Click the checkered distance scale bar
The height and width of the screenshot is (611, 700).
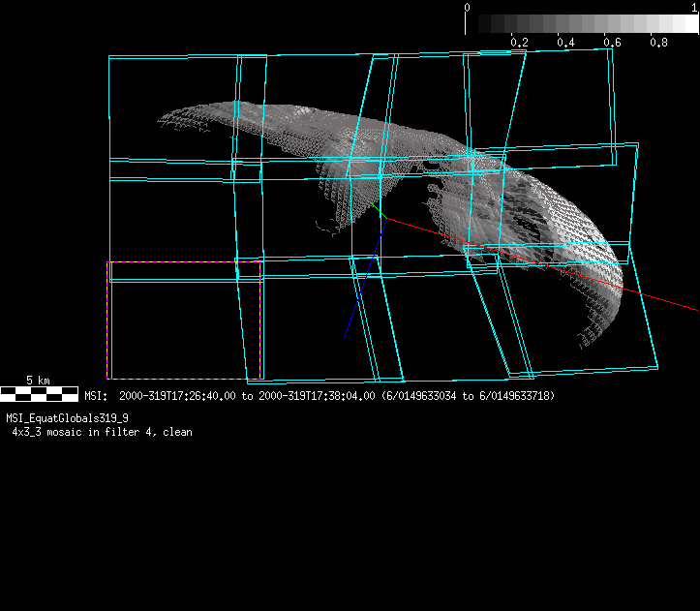(x=39, y=393)
